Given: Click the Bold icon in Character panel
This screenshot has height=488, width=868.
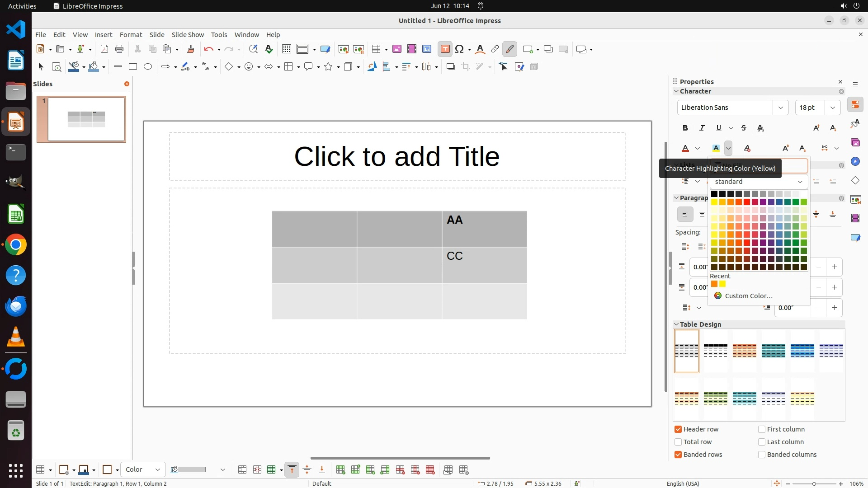Looking at the screenshot, I should [685, 128].
